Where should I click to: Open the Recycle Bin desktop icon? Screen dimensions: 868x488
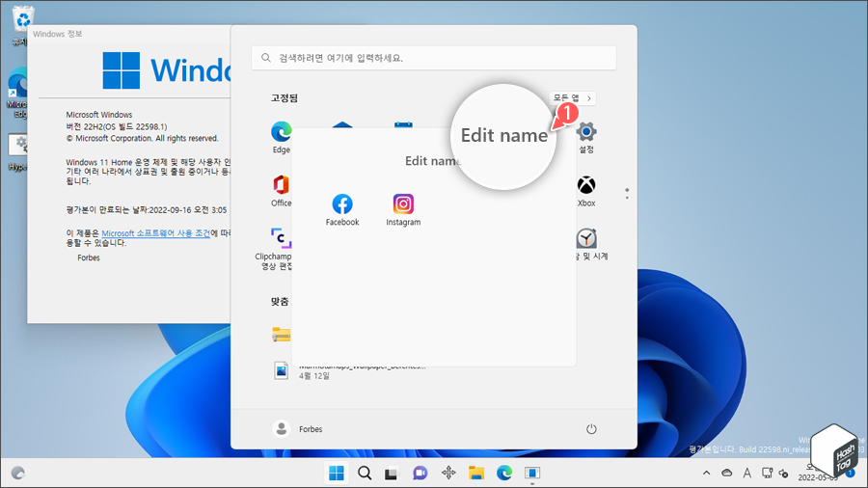pyautogui.click(x=22, y=25)
